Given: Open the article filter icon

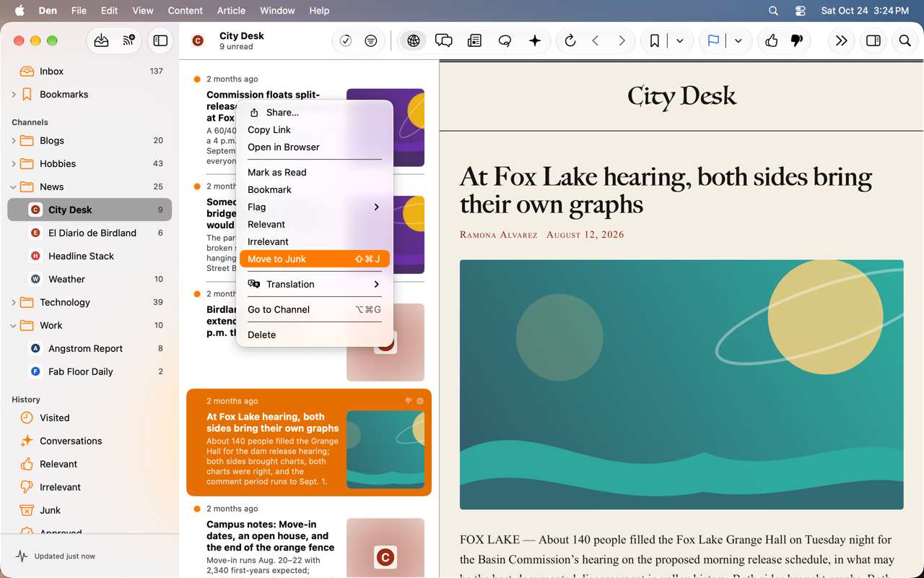Looking at the screenshot, I should click(x=371, y=41).
